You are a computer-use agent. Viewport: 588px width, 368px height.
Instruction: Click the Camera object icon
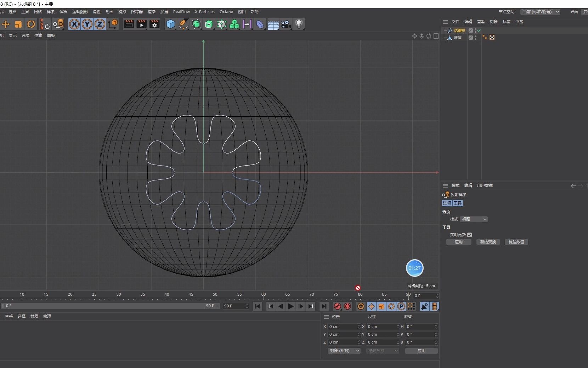[286, 24]
